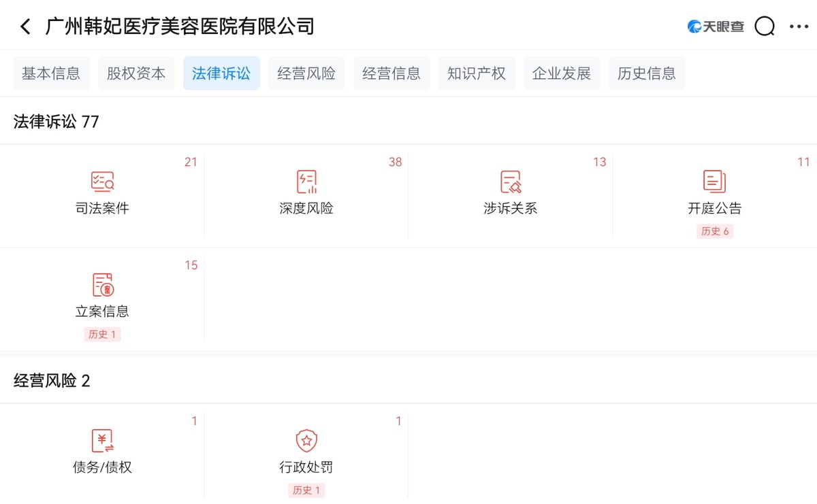Click count 1 on 行政处罚 card
The image size is (817, 504).
pos(398,421)
